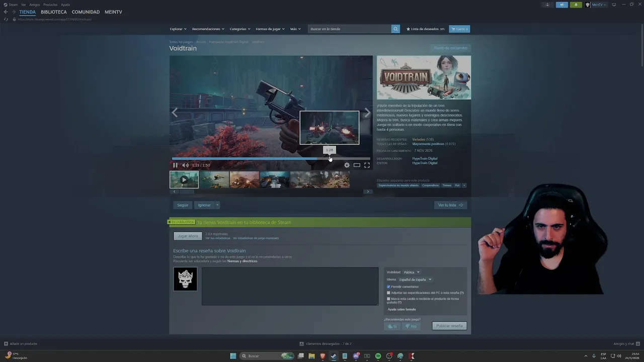Open the Ayuda menu

65,5
